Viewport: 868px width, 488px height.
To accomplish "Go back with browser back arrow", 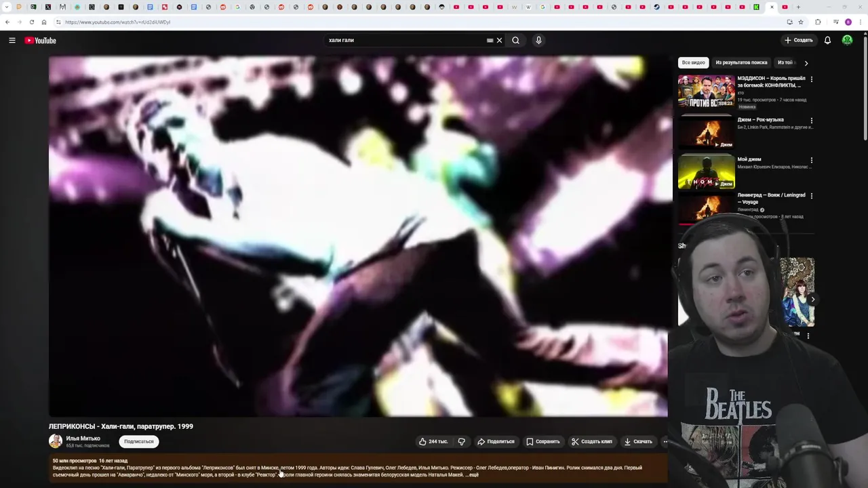I will (x=7, y=22).
